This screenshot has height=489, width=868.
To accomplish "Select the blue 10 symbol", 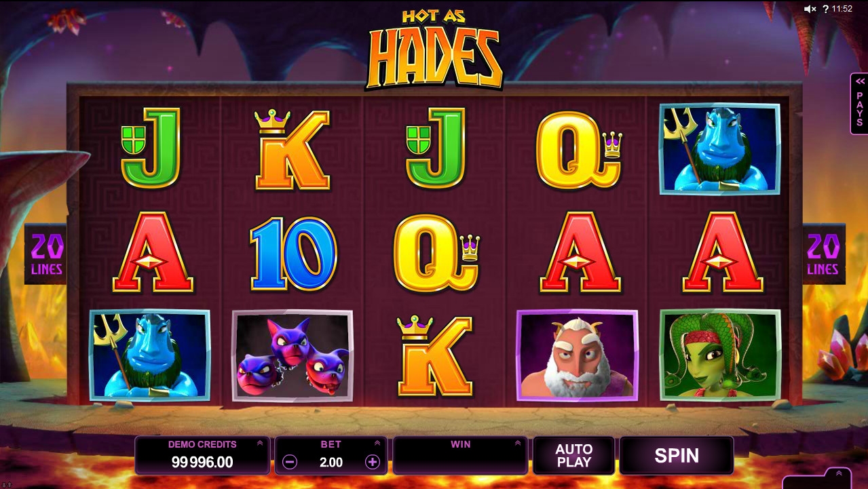I will (x=293, y=254).
